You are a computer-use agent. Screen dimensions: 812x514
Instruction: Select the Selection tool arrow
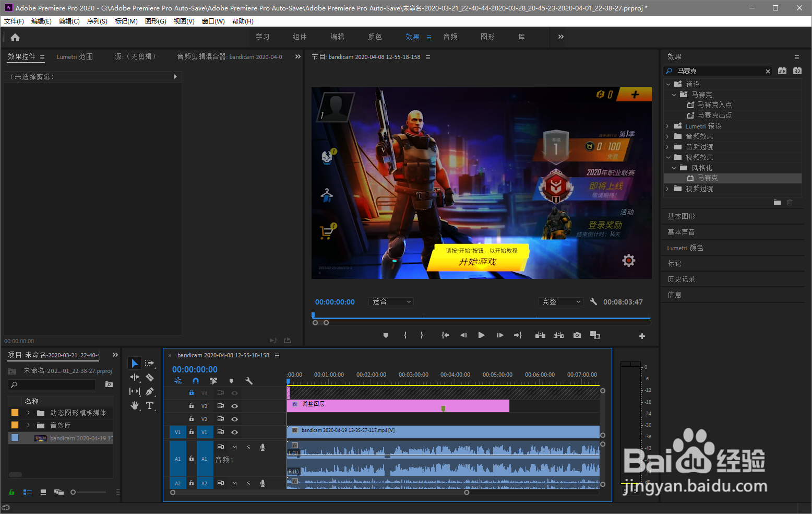135,363
